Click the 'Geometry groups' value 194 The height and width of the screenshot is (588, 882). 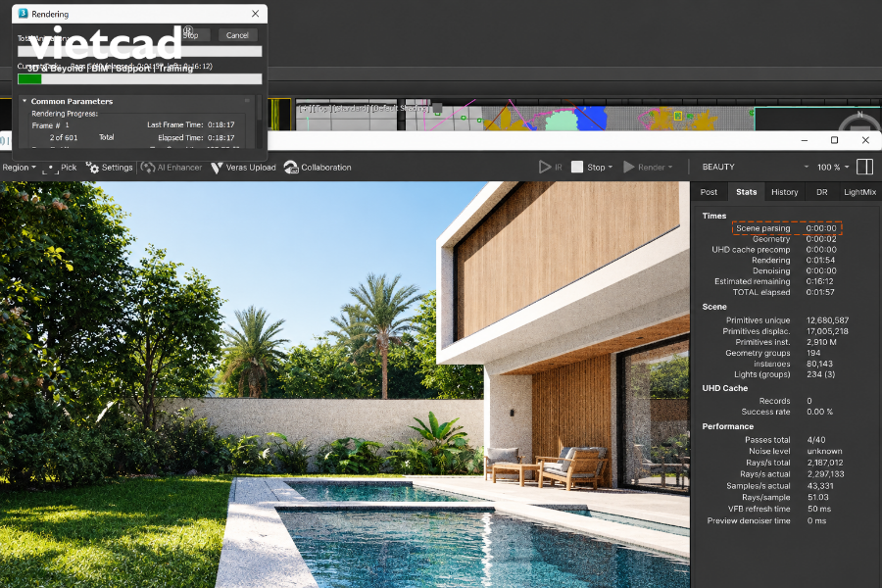(813, 353)
